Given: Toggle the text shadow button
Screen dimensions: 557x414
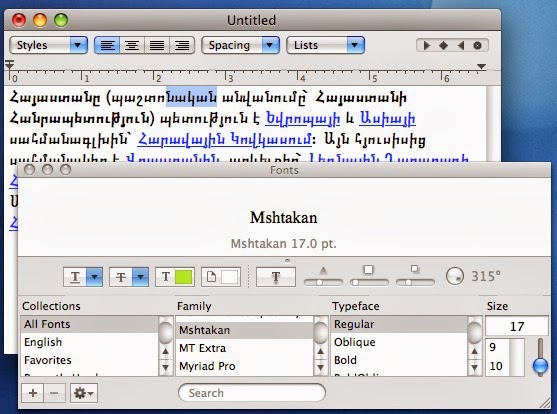Looking at the screenshot, I should click(276, 277).
